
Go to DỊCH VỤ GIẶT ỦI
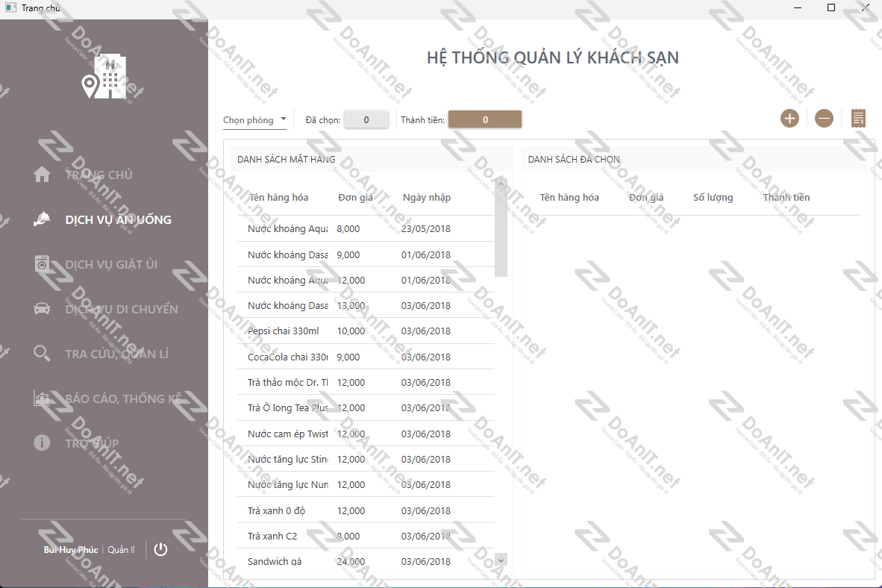click(x=111, y=264)
